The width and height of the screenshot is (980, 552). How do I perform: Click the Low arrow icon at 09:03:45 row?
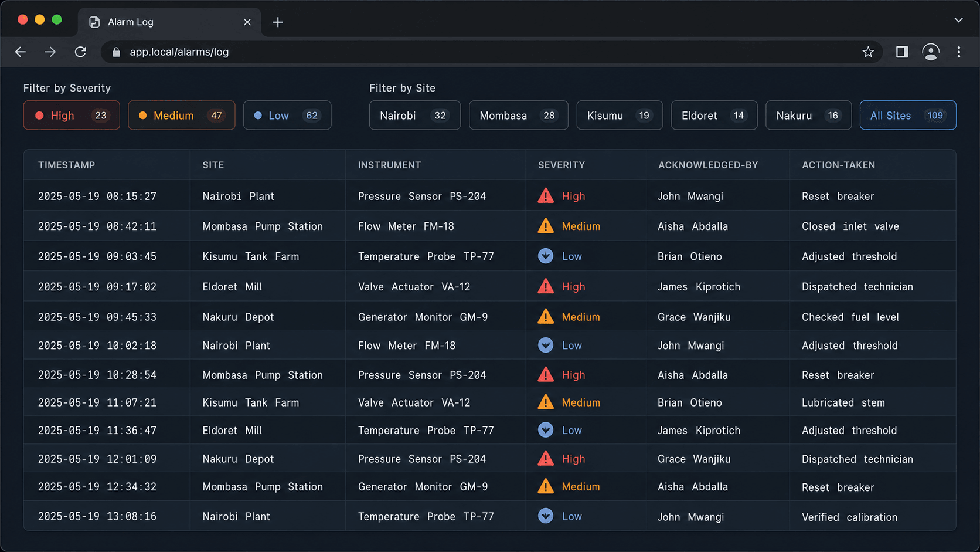pyautogui.click(x=546, y=256)
